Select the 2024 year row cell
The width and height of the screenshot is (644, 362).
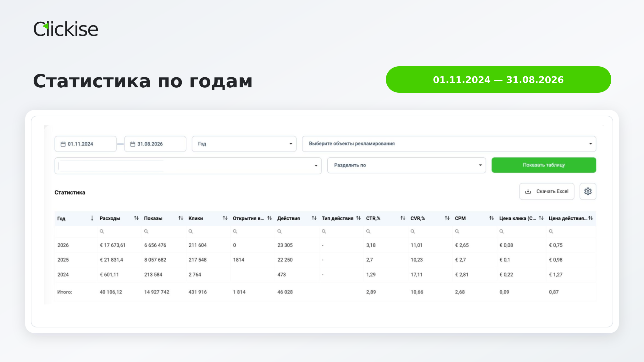(63, 275)
